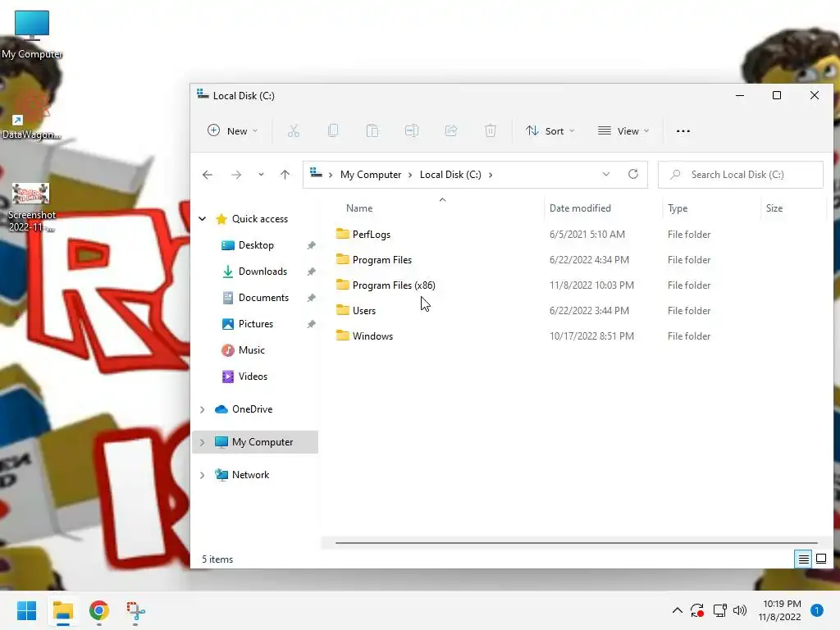Image resolution: width=840 pixels, height=630 pixels.
Task: Open the recent locations dropdown arrow
Action: (261, 175)
